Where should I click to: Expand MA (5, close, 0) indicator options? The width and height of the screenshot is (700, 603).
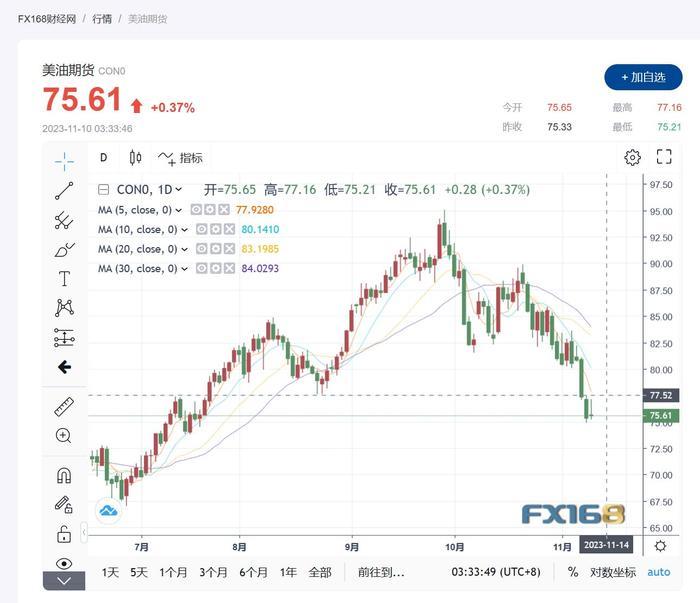tap(183, 210)
